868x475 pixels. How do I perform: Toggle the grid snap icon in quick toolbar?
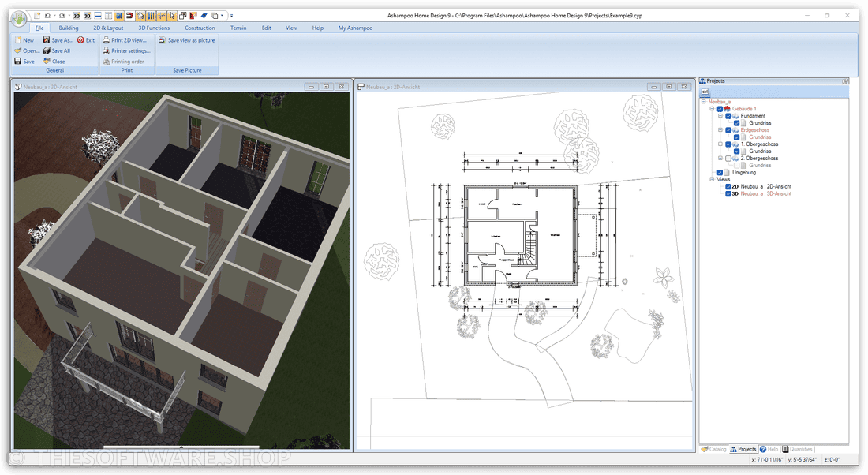(119, 16)
